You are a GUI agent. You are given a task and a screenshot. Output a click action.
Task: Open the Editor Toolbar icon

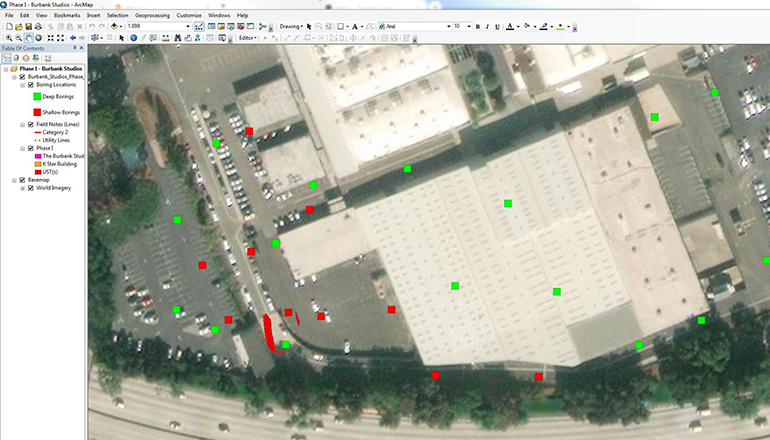click(x=199, y=26)
